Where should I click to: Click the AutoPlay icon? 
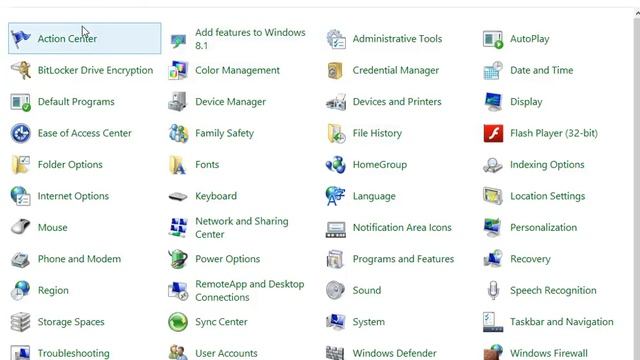pos(493,39)
